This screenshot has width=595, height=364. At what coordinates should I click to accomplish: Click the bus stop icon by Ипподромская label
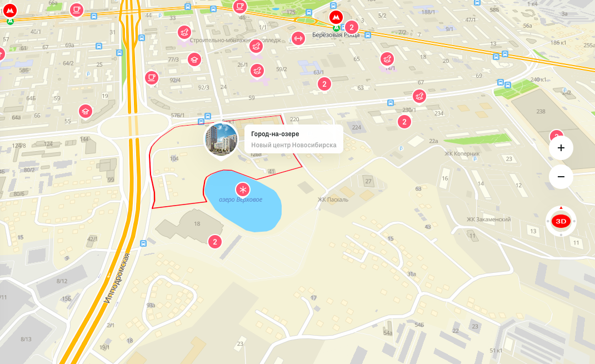[143, 243]
